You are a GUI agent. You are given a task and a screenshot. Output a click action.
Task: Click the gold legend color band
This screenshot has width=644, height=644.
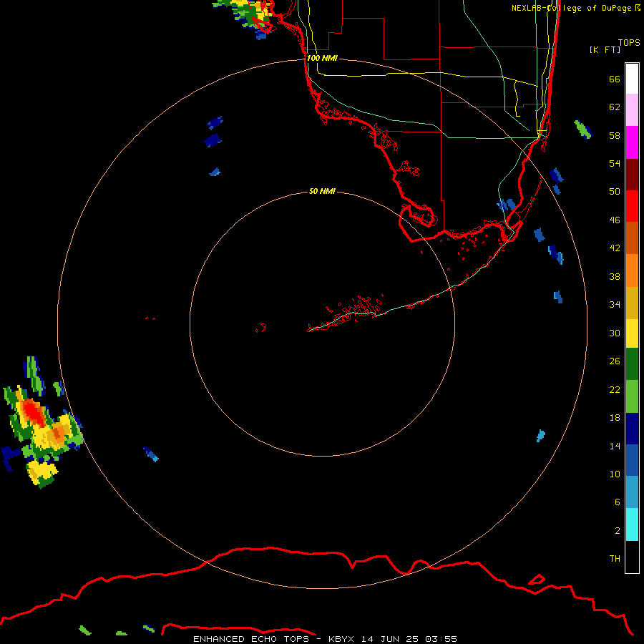(x=632, y=303)
